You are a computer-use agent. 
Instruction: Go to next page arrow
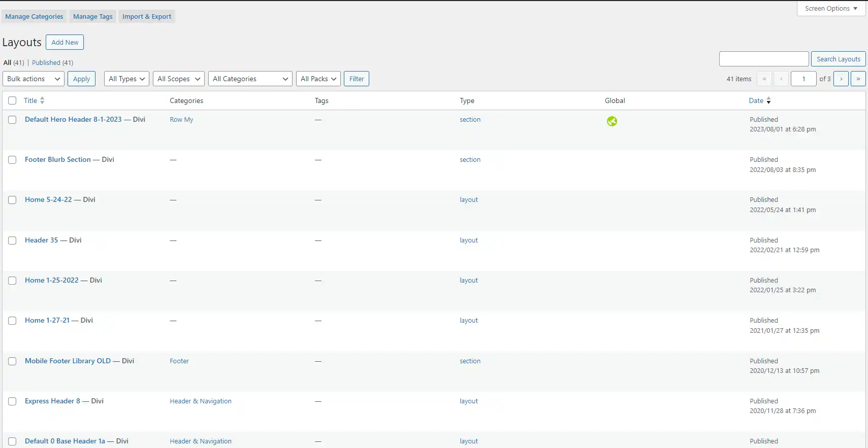click(x=841, y=79)
